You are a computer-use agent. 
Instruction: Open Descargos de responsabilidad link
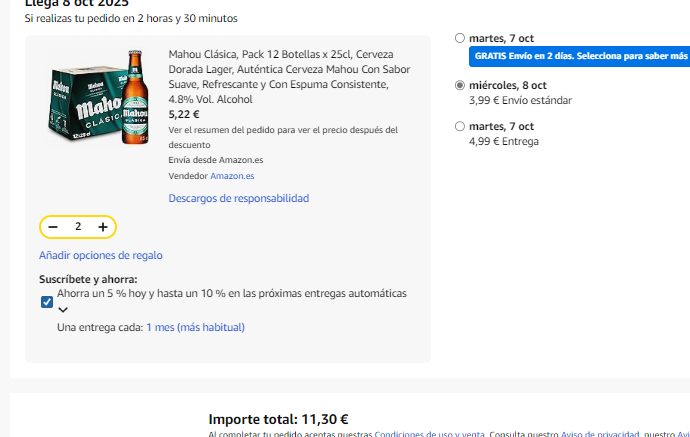pyautogui.click(x=239, y=198)
